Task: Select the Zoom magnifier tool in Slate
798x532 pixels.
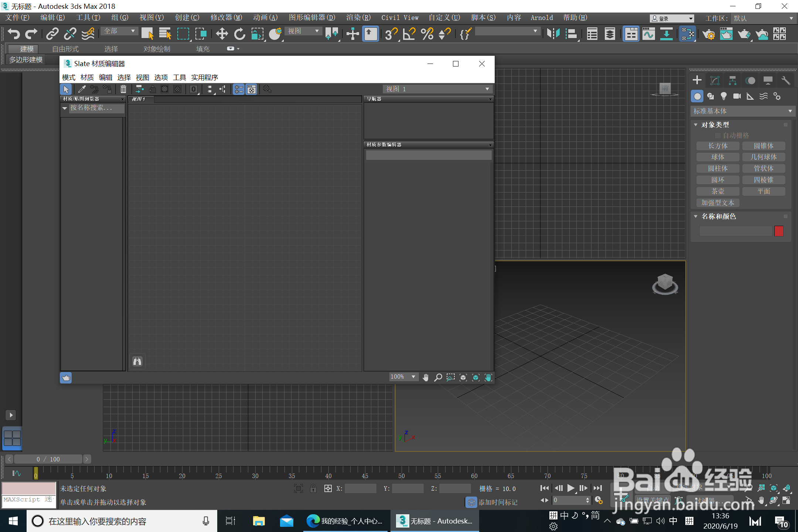Action: pos(438,377)
